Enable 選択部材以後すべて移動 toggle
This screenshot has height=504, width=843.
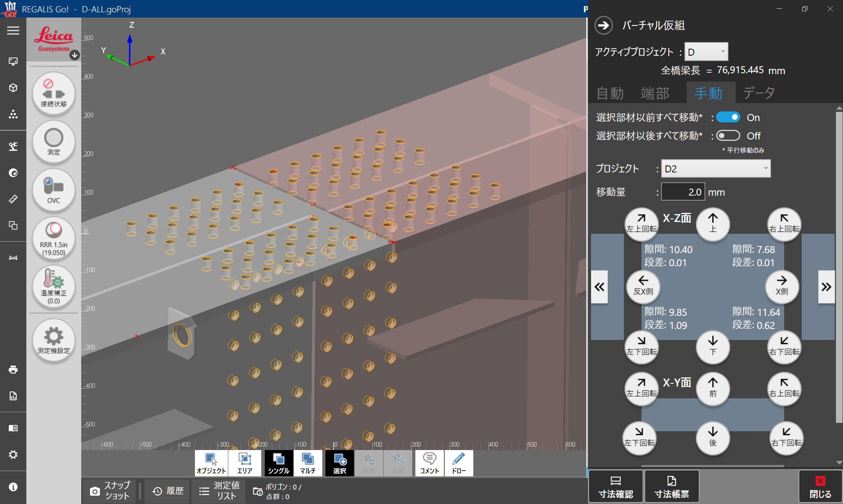click(x=728, y=136)
